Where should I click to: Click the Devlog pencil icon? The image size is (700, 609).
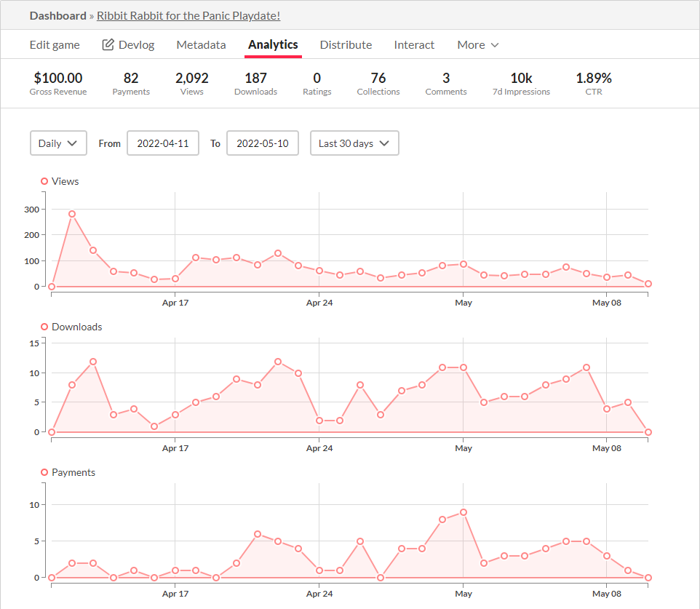(108, 44)
